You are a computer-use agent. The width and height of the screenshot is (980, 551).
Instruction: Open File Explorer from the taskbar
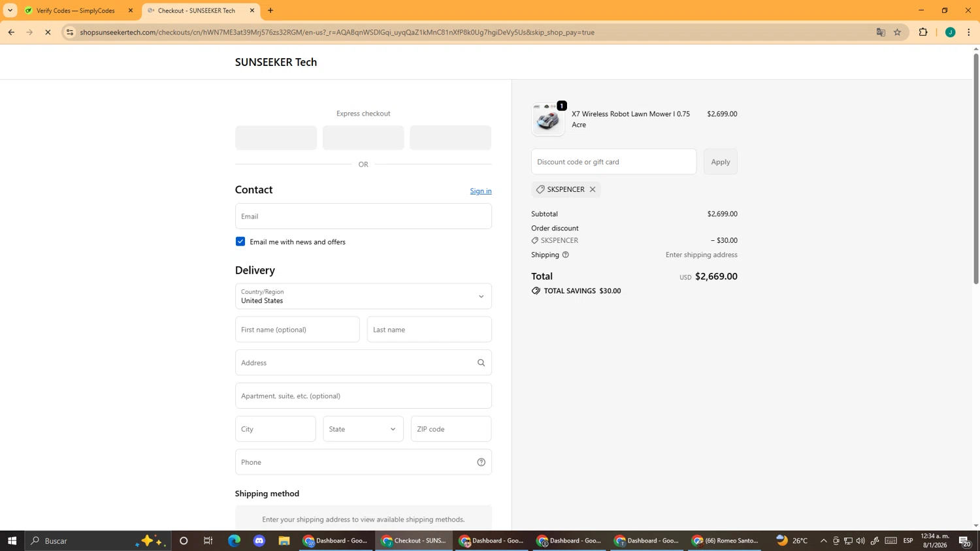[x=284, y=541]
